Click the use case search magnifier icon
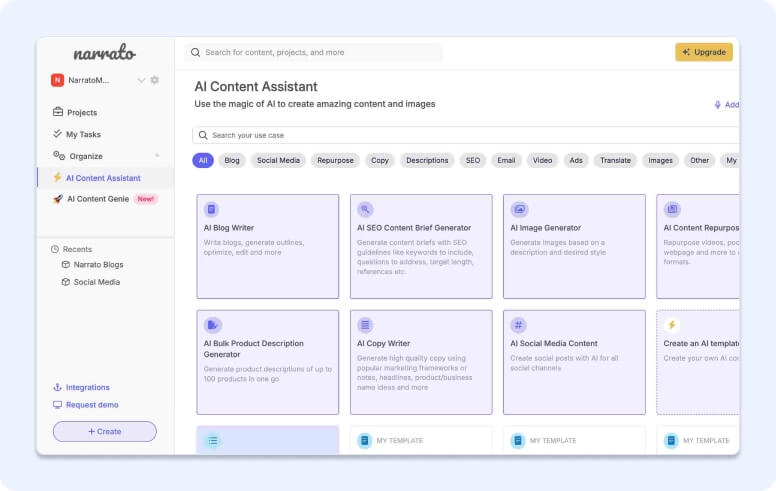Screen dimensions: 776x491 [203, 135]
